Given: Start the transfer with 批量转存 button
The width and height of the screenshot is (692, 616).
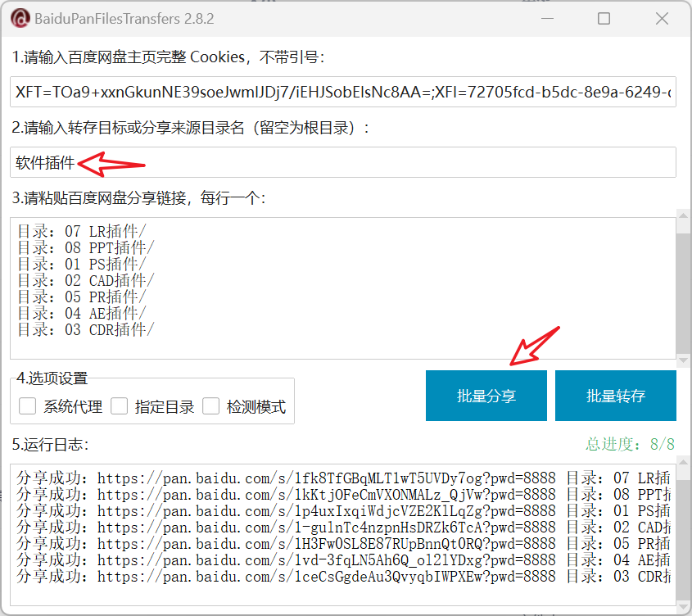Looking at the screenshot, I should [615, 396].
